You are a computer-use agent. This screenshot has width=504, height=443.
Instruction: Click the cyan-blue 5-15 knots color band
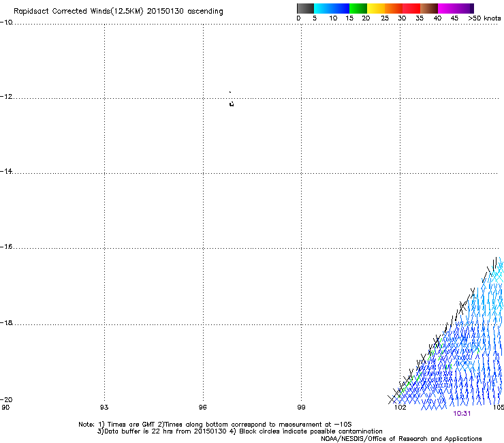pos(332,8)
